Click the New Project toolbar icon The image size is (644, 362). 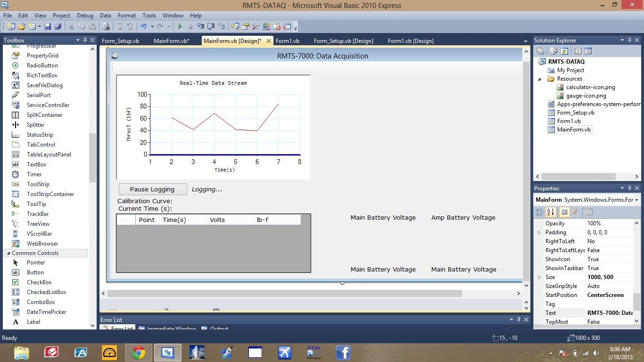pyautogui.click(x=11, y=27)
